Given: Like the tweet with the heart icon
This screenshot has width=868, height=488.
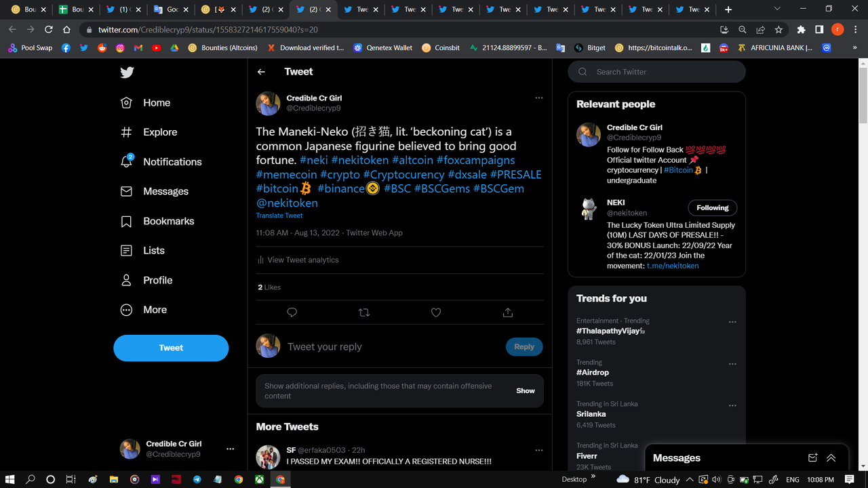Looking at the screenshot, I should pos(435,312).
